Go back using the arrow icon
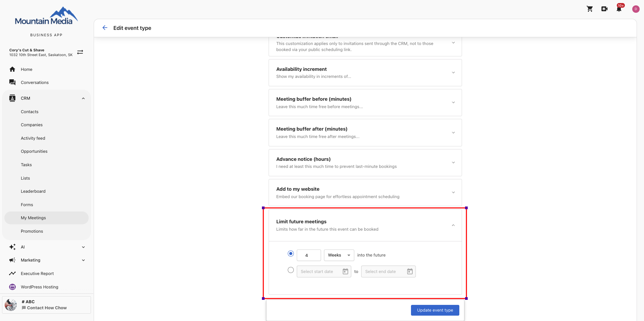Viewport: 644px width, 321px height. [x=105, y=28]
